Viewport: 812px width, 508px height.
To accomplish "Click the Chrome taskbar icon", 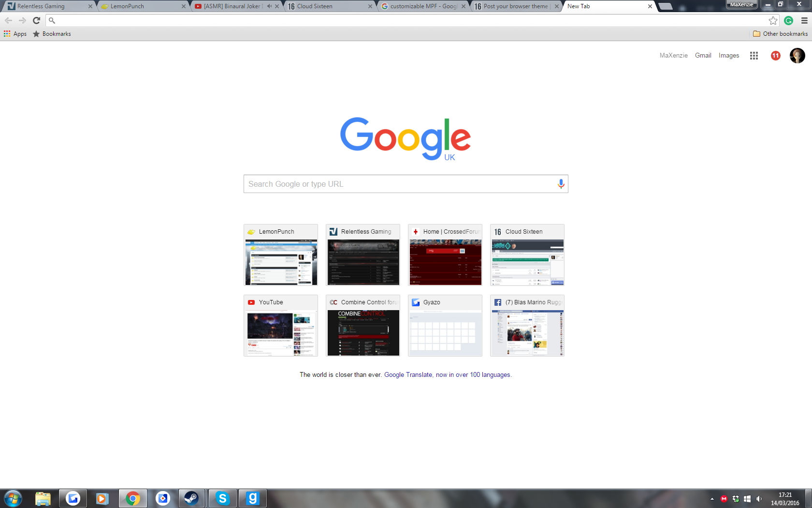I will 133,498.
